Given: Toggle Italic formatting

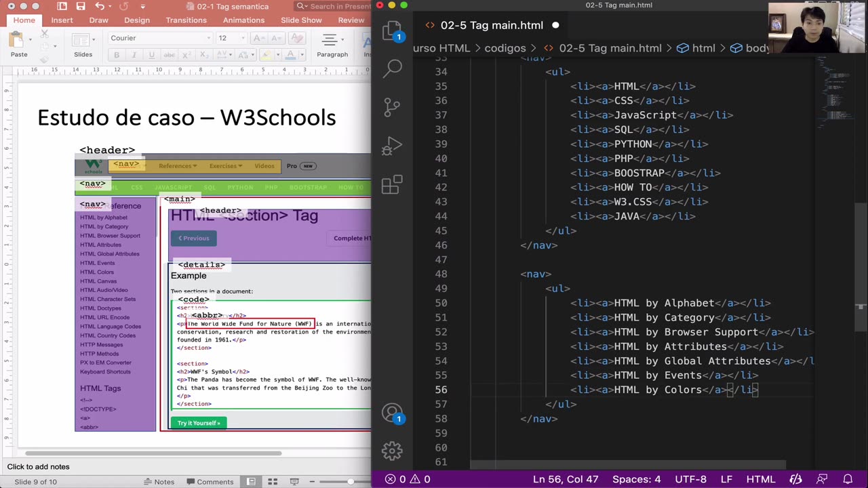Looking at the screenshot, I should click(x=134, y=55).
